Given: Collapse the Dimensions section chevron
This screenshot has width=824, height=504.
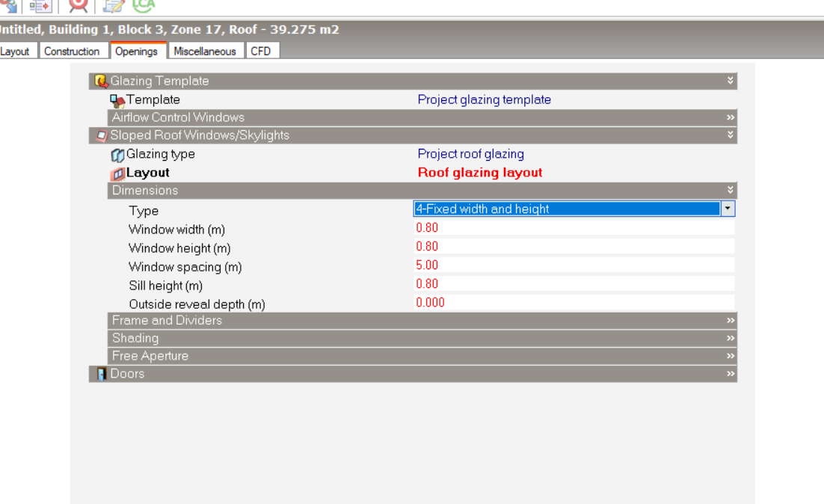Looking at the screenshot, I should click(x=730, y=190).
